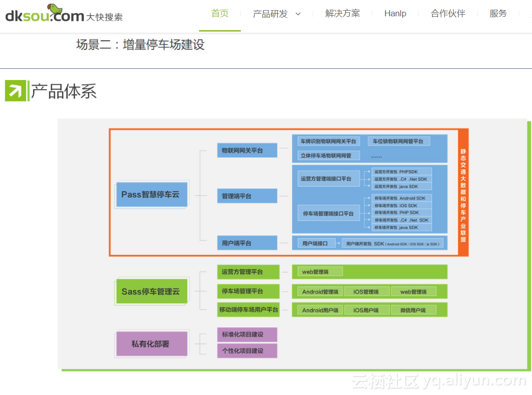Click 运营方管理端接口平台 box
The image size is (532, 395).
(x=328, y=179)
